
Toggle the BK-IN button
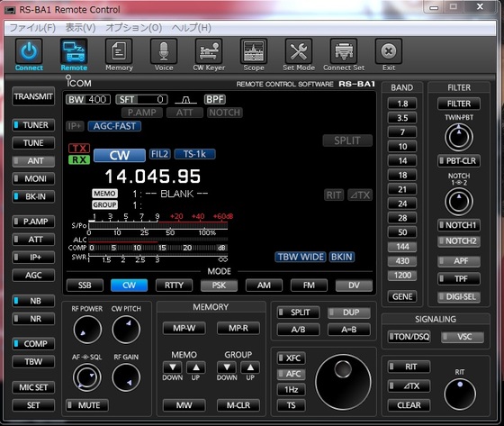click(33, 196)
